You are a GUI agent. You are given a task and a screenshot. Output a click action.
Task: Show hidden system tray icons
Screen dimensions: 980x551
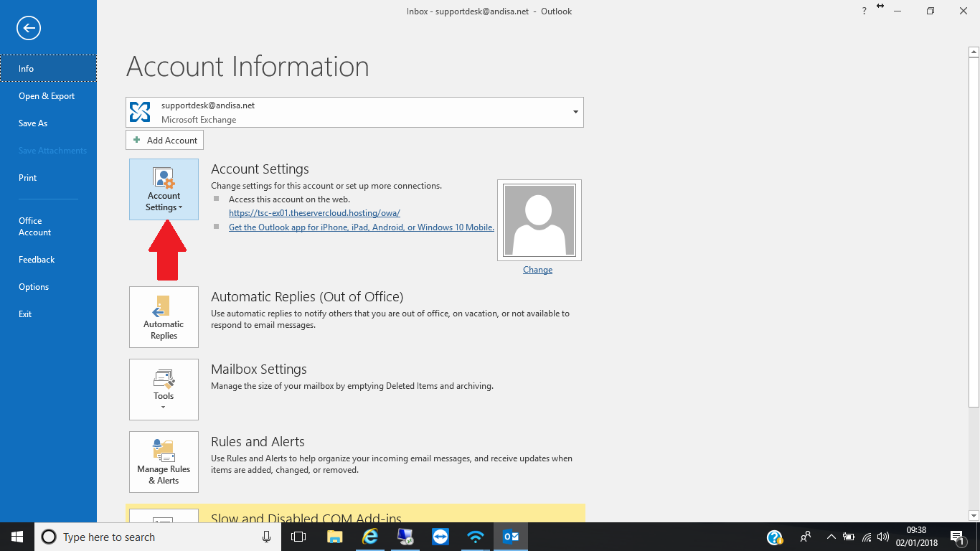tap(831, 537)
